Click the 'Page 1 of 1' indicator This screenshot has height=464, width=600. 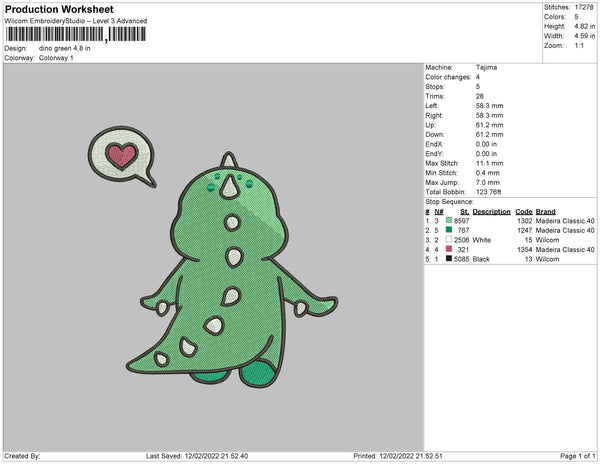[578, 456]
